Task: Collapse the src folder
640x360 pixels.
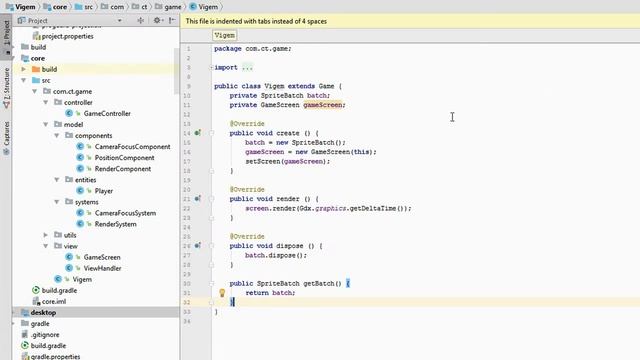Action: (24, 80)
